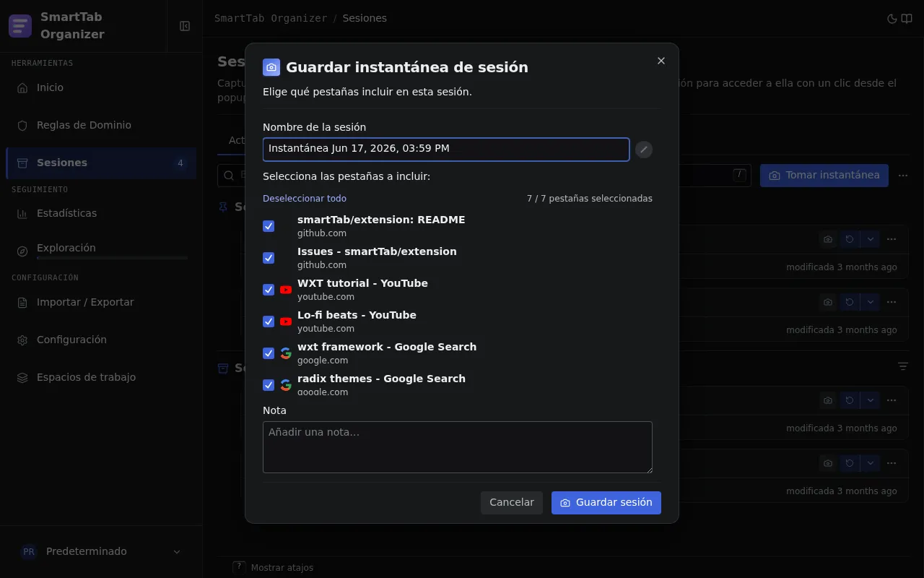The image size is (924, 578).
Task: Click the '7 / 7 pestañas seleccionadas' counter
Action: pyautogui.click(x=590, y=199)
